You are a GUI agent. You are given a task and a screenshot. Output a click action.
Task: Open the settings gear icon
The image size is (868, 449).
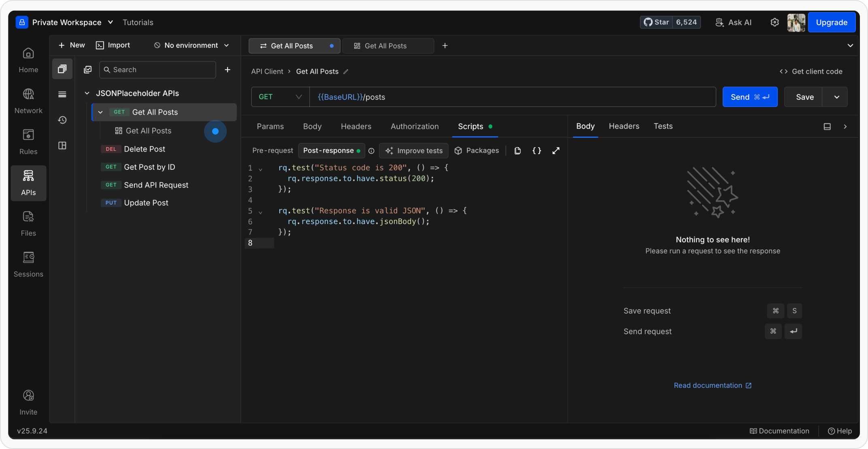pos(774,22)
